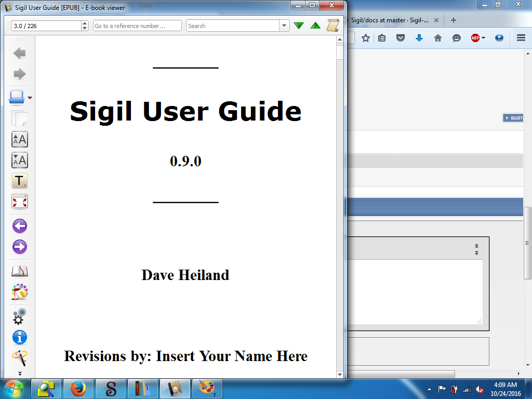Switch to calibre library in taskbar
532x399 pixels.
pyautogui.click(x=142, y=389)
